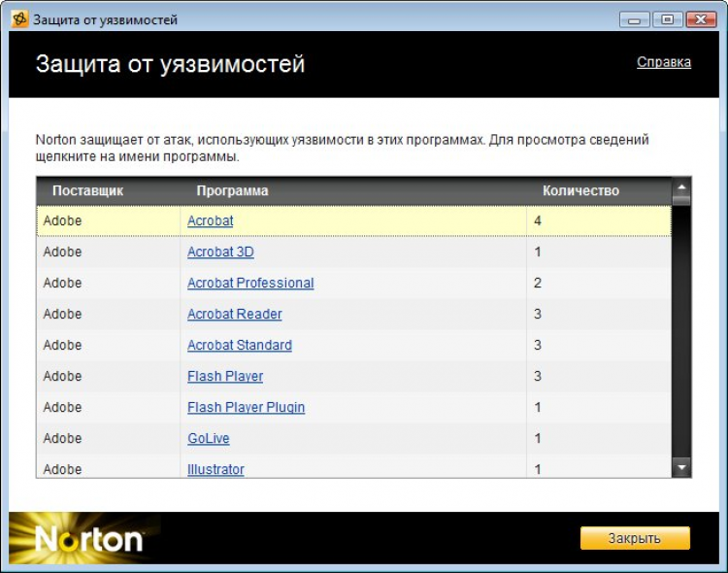Open the Flash Player link
Screen dimensions: 728x573
[225, 377]
